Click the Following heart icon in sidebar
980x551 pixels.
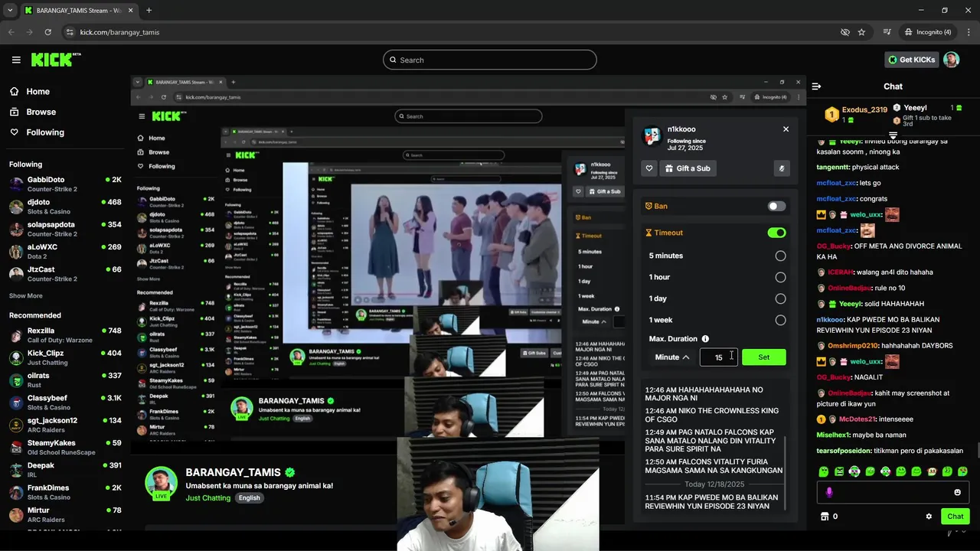click(14, 132)
